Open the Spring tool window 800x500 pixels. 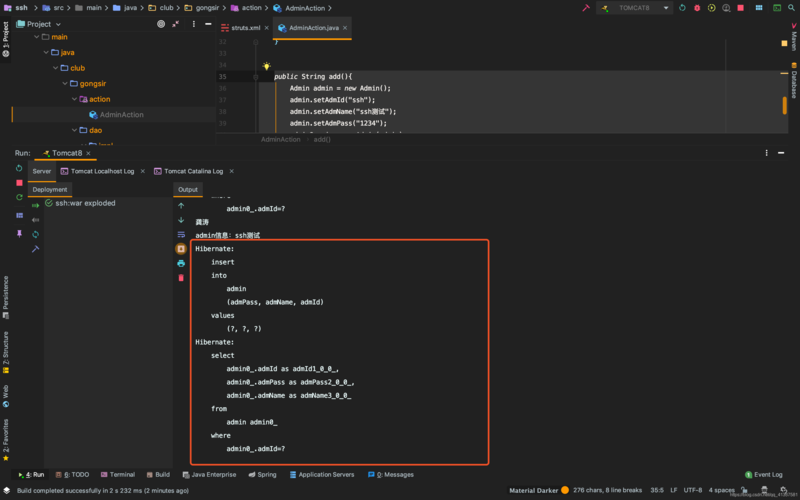(262, 474)
